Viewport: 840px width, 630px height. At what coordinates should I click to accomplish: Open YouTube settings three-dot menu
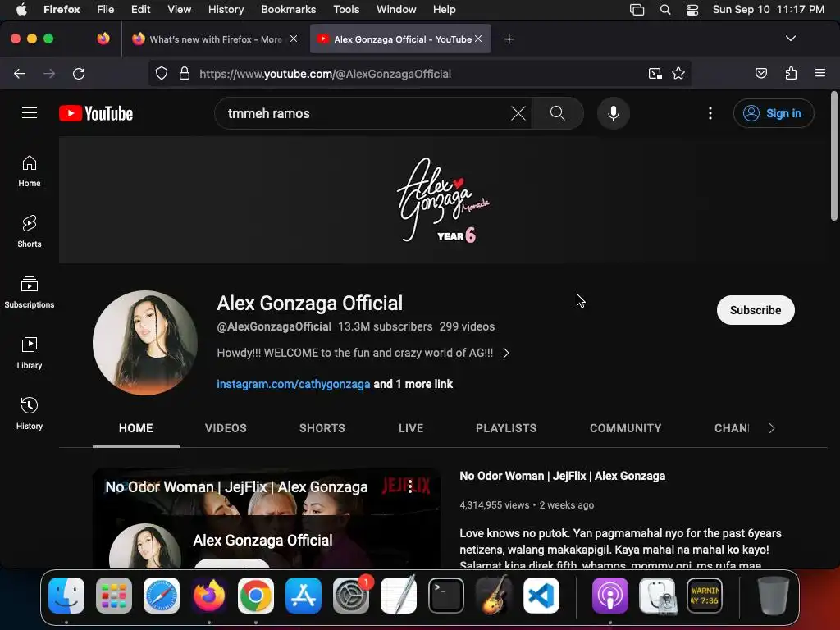click(710, 113)
